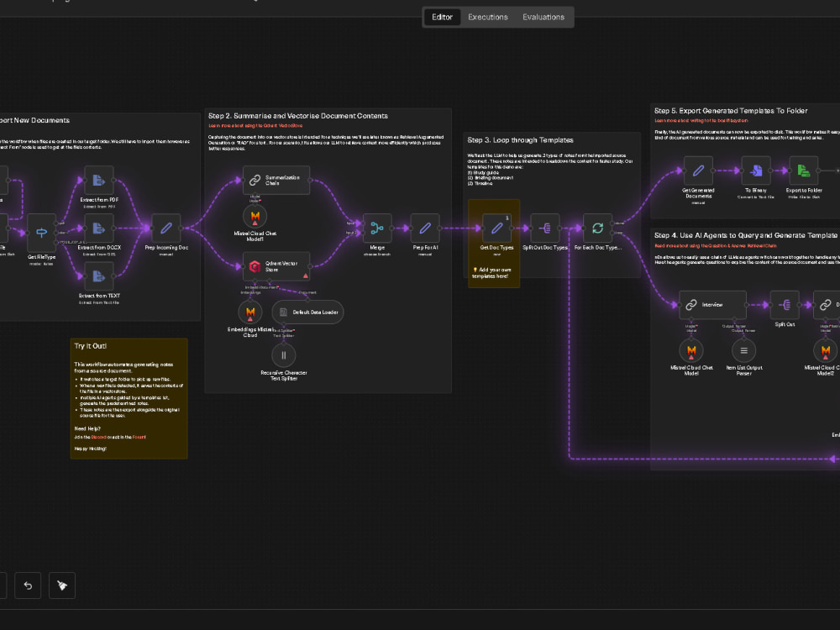Click the Step 5 Export Generated Templates heading
This screenshot has height=630, width=840.
pyautogui.click(x=731, y=111)
